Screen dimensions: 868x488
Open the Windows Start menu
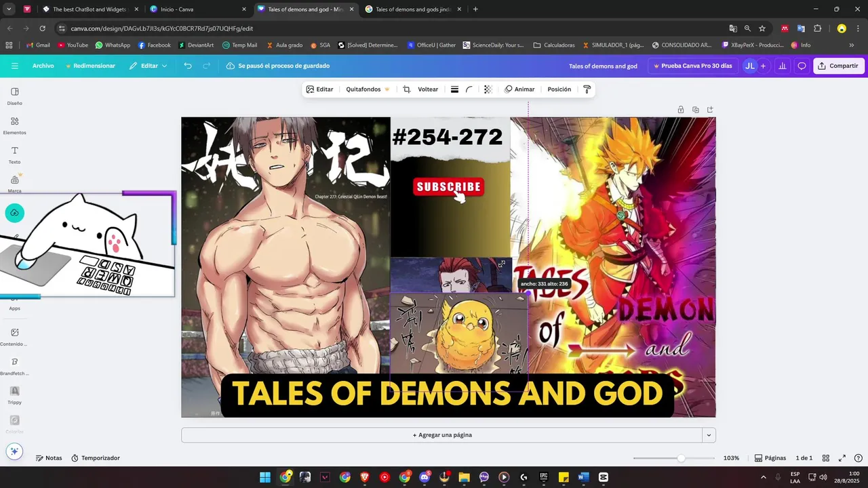(265, 477)
